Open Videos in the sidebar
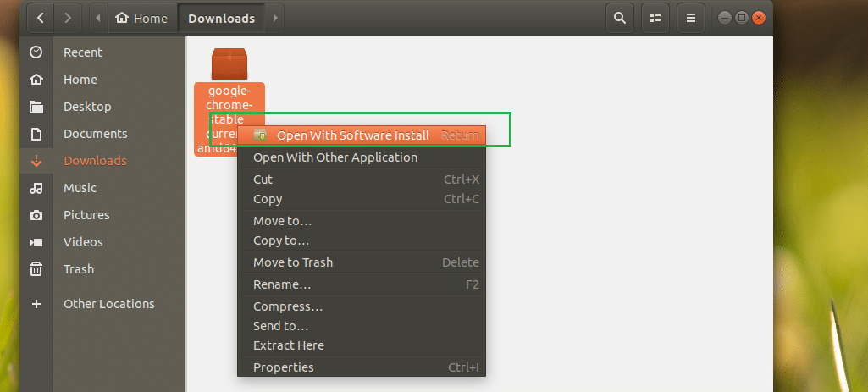This screenshot has height=392, width=868. point(83,242)
